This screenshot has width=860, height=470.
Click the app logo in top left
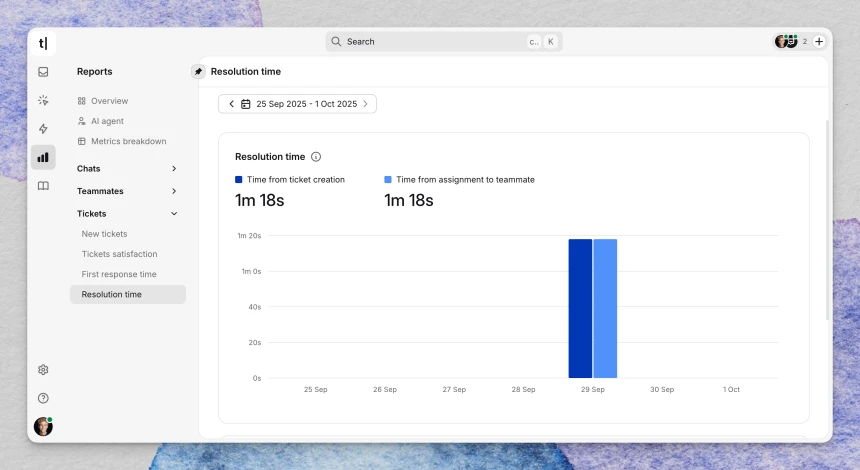click(x=43, y=43)
